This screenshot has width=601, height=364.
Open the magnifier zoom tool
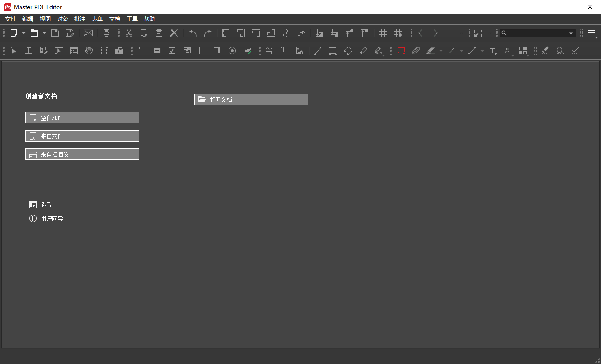click(560, 51)
